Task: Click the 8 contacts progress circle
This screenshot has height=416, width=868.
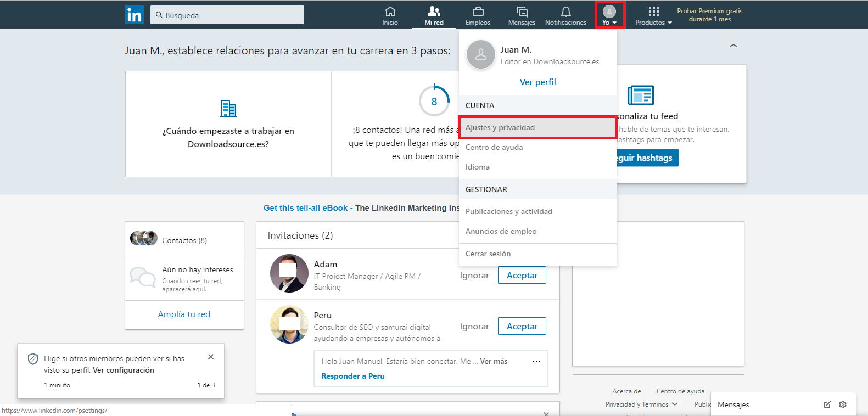Action: coord(434,101)
